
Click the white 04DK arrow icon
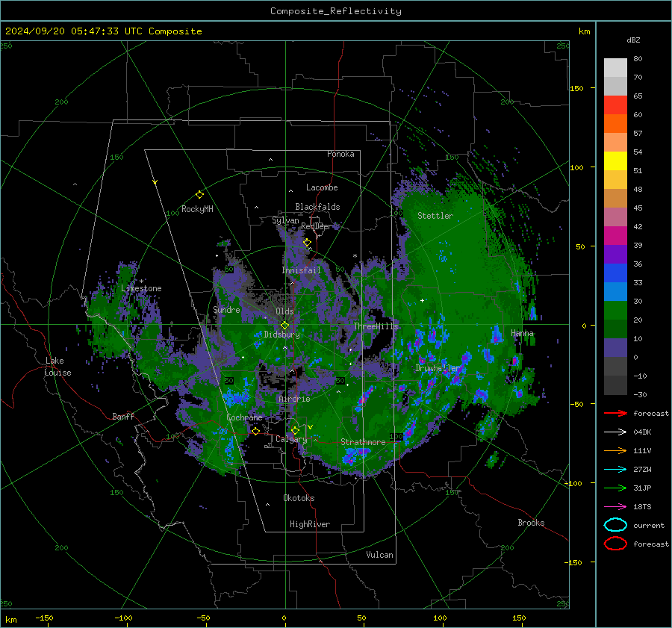click(x=615, y=432)
